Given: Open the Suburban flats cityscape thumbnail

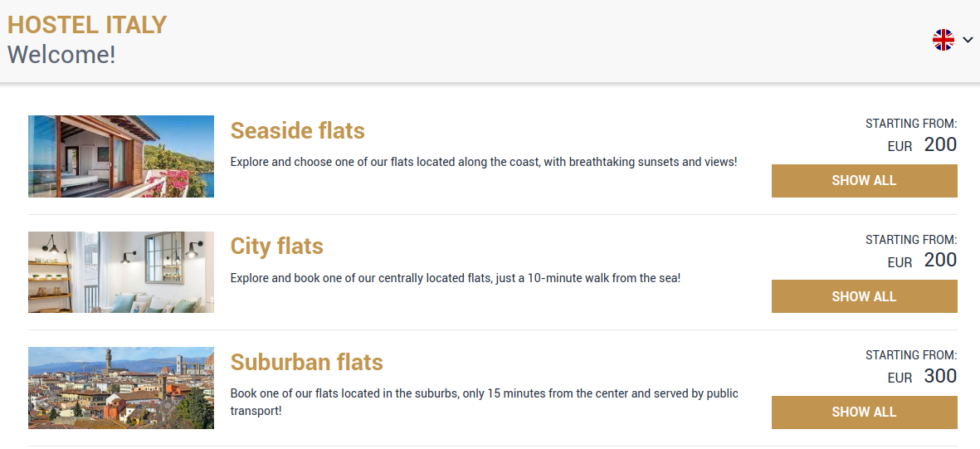Looking at the screenshot, I should [x=121, y=388].
